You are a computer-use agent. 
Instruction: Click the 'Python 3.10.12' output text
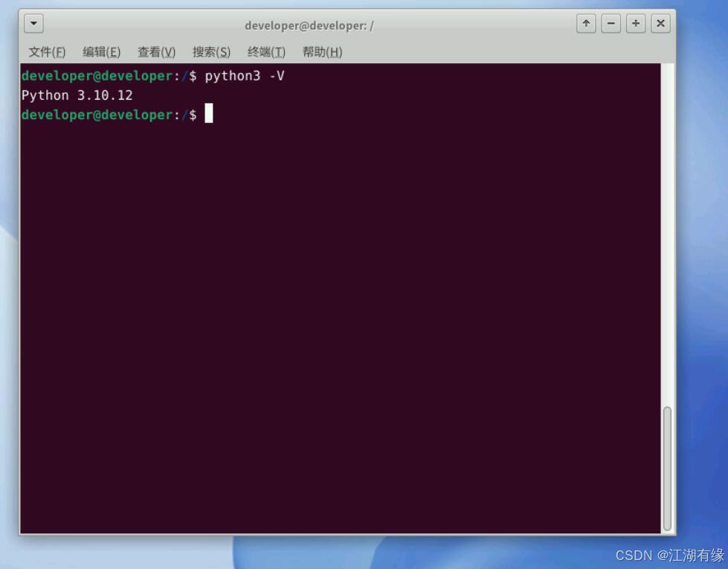tap(77, 96)
